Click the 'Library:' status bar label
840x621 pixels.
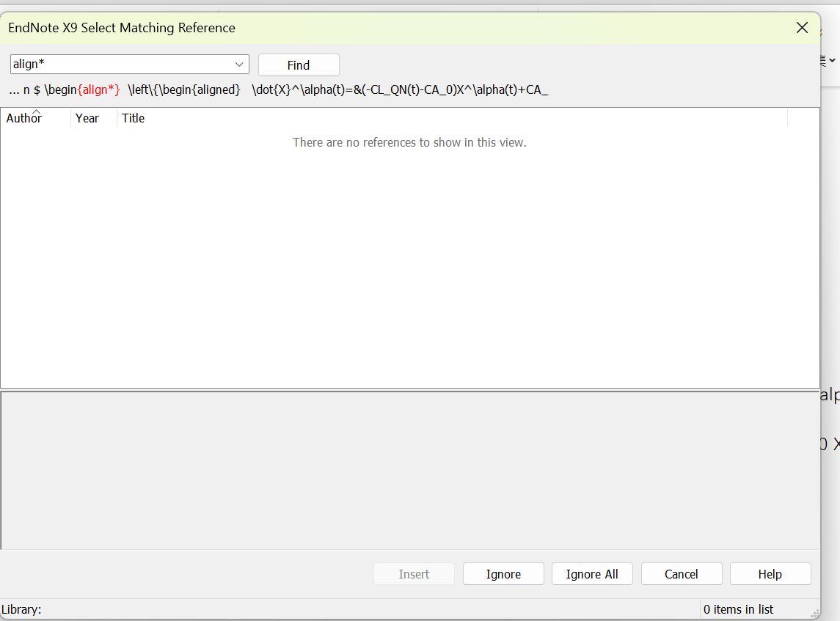pos(21,609)
